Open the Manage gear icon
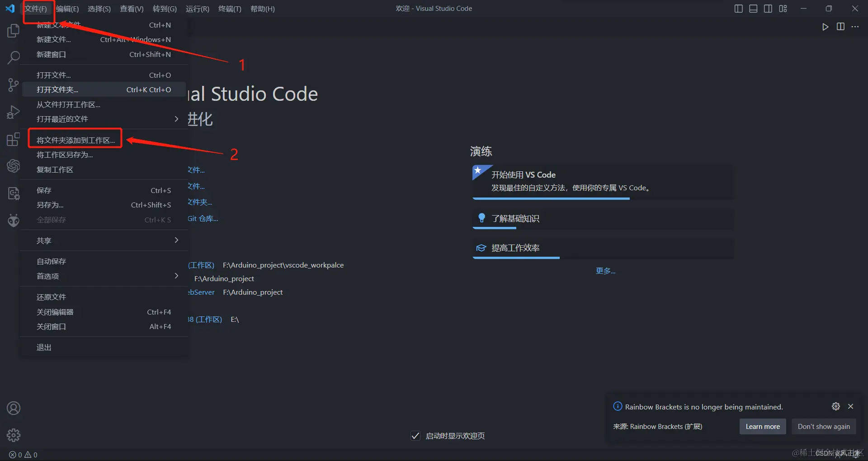868x461 pixels. click(x=14, y=435)
